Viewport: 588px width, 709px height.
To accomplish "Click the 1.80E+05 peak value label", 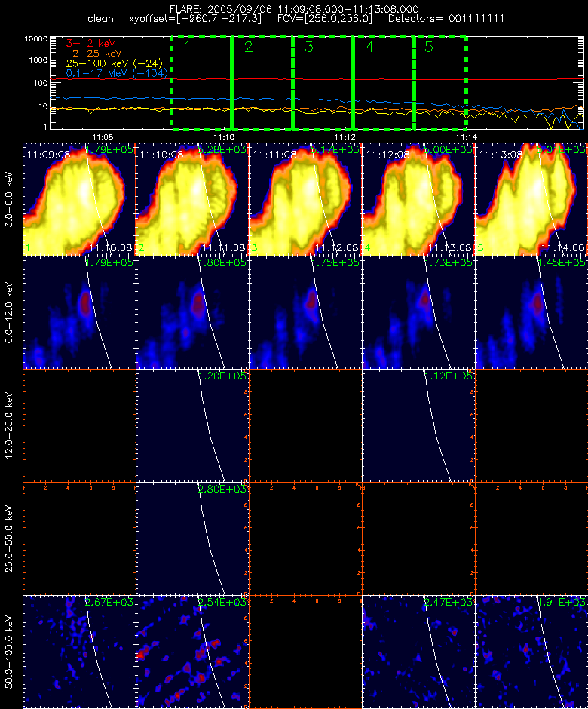I will click(222, 262).
